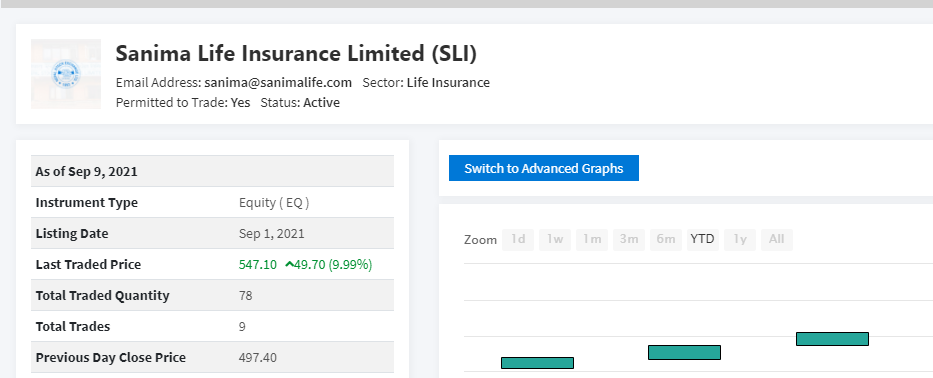Click the Listing Date label
The height and width of the screenshot is (378, 933).
point(72,233)
